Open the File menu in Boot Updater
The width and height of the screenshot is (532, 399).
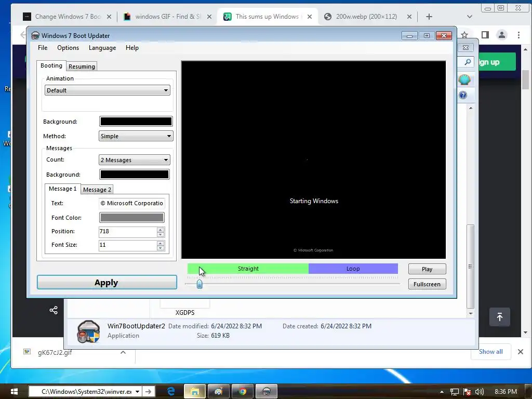coord(43,48)
